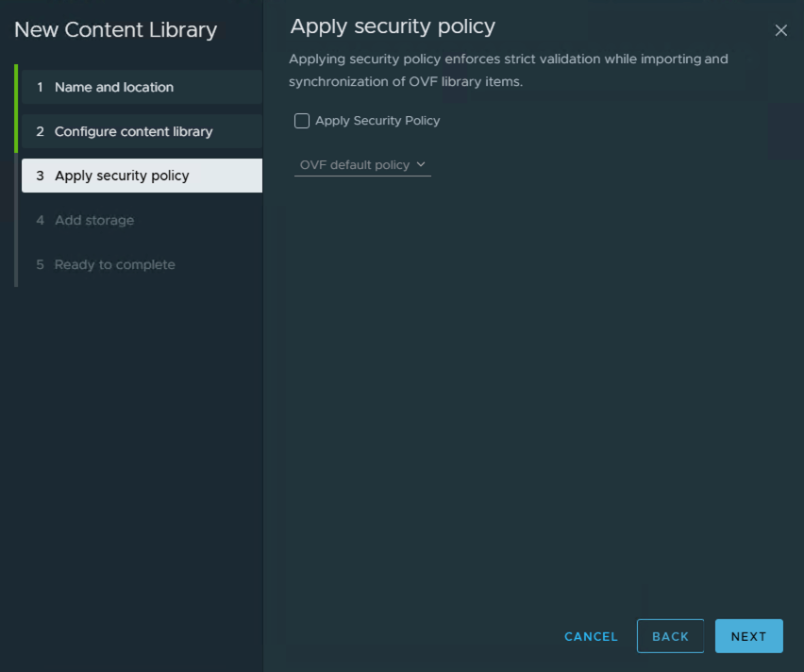Click the gray progress bar beside step 4

(x=16, y=220)
